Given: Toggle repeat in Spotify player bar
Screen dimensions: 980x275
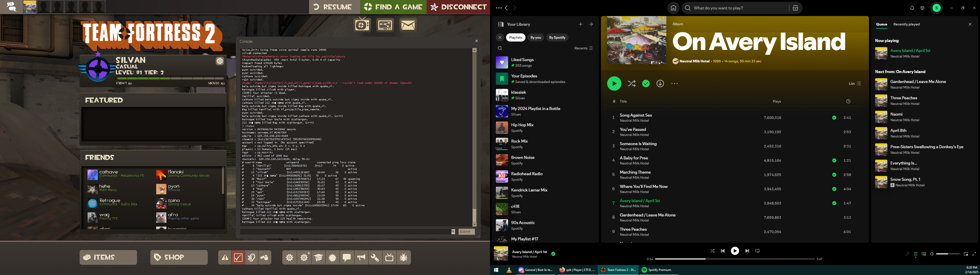Looking at the screenshot, I should pyautogui.click(x=757, y=251).
